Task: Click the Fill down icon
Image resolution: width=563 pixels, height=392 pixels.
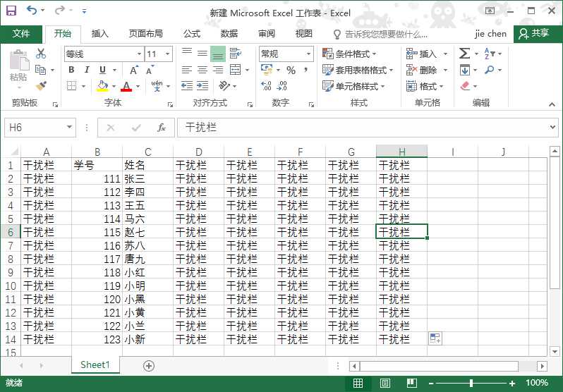Action: 465,70
